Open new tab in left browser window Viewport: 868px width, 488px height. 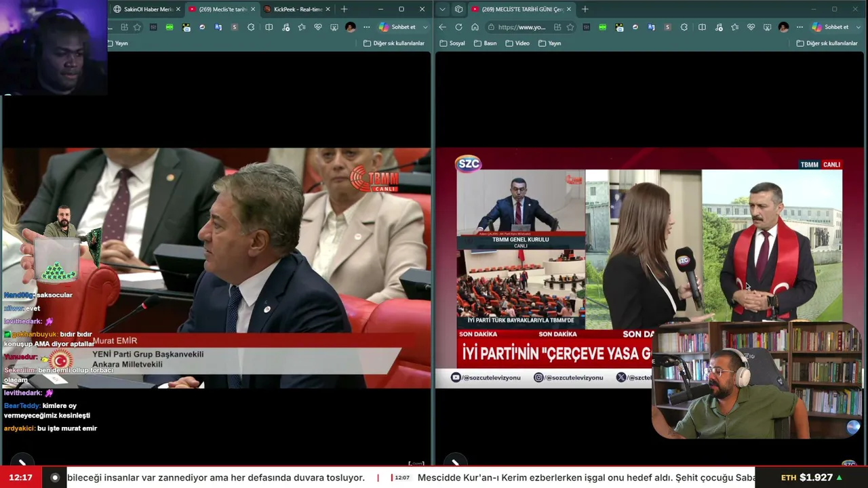point(344,9)
